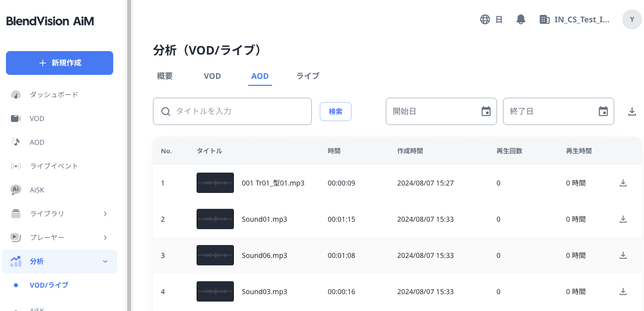The width and height of the screenshot is (644, 311).
Task: Download report for Sound06.mp3 row
Action: [623, 255]
